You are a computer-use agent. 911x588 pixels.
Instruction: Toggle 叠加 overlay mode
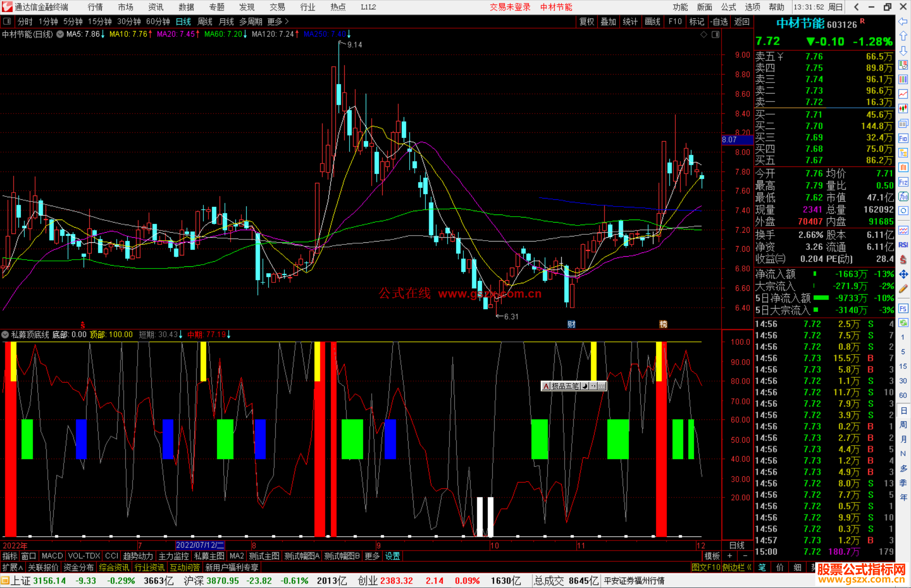tap(608, 21)
